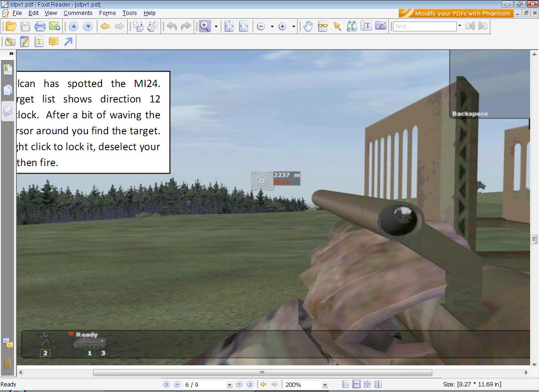
Task: Open the Help menu
Action: [x=150, y=13]
